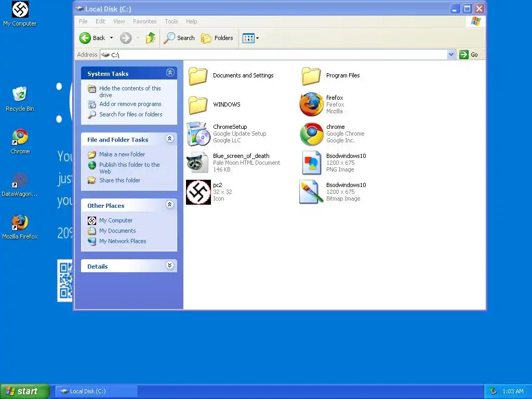The width and height of the screenshot is (532, 399).
Task: Open My Documents in Other Places
Action: coord(117,231)
